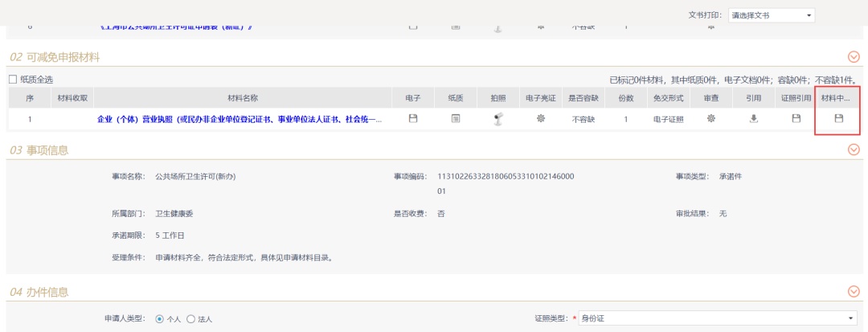868x332 pixels.
Task: Collapse the 02 可减免申报材料 section
Action: click(854, 56)
